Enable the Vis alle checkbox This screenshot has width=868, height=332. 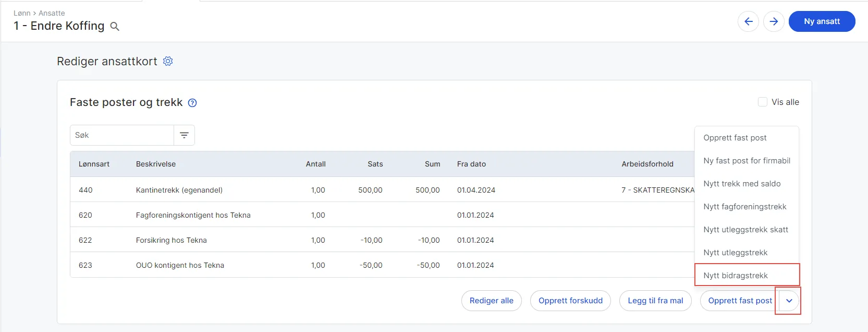click(763, 102)
